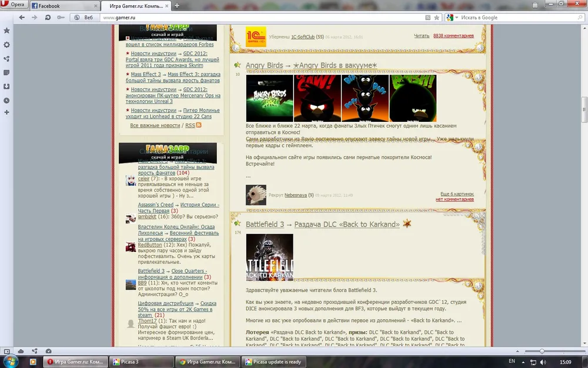The width and height of the screenshot is (588, 368).
Task: Click the Opera Unite icon in status bar
Action: tap(35, 351)
